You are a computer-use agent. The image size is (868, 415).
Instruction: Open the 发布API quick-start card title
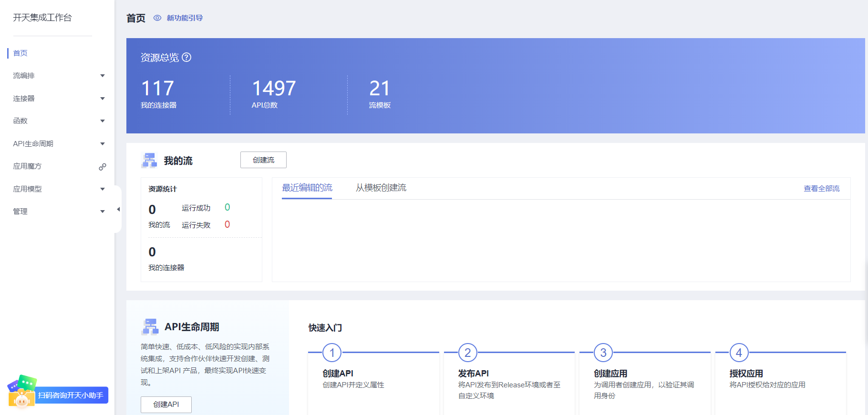(474, 374)
